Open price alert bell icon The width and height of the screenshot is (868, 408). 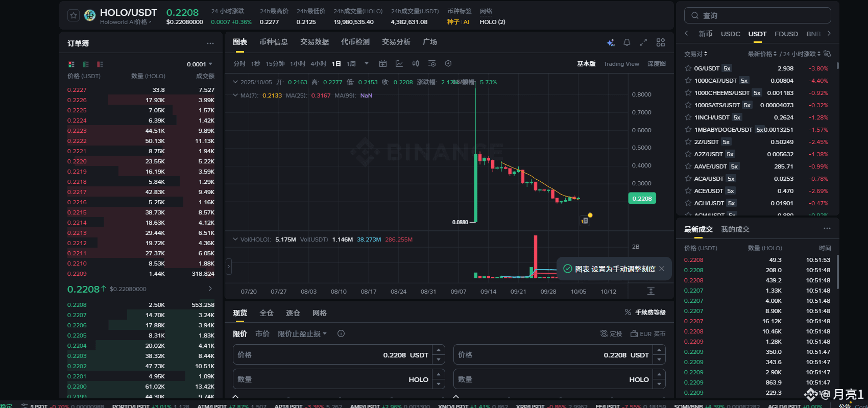[627, 42]
